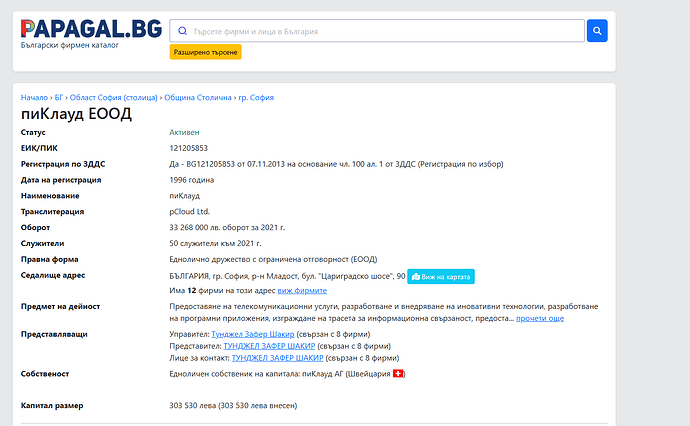This screenshot has height=426, width=690.
Task: Open the PAPAGAL.BG logo homepage
Action: click(91, 29)
